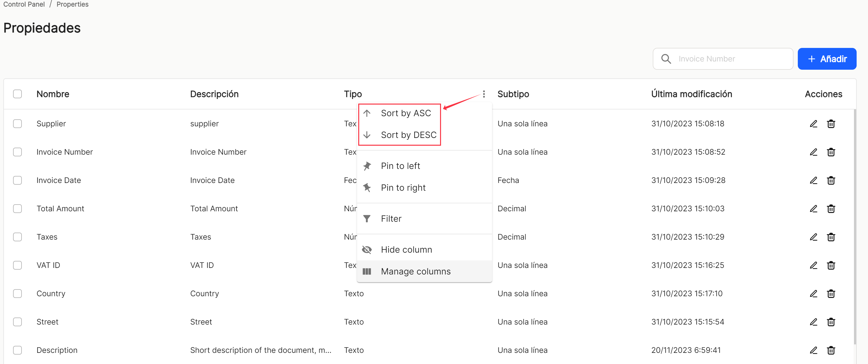Screen dimensions: 868x364
Task: Click the Total Amount name cell
Action: click(60, 209)
